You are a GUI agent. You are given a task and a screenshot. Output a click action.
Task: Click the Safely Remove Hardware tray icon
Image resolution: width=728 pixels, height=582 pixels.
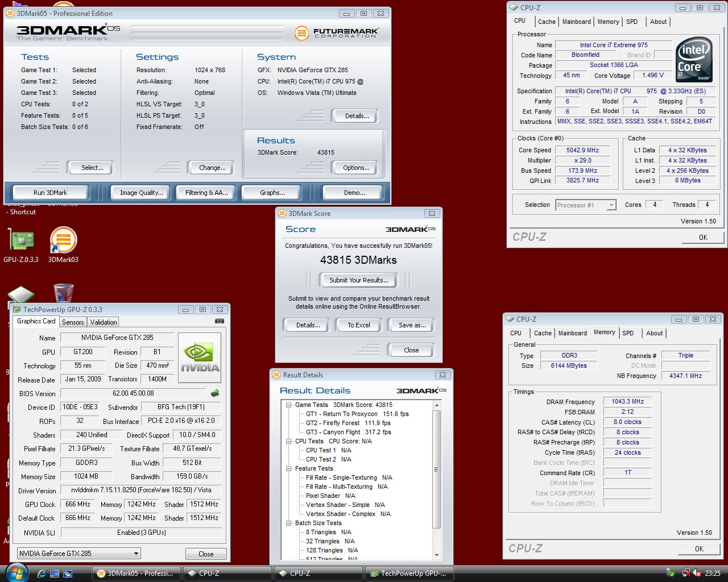pos(671,573)
